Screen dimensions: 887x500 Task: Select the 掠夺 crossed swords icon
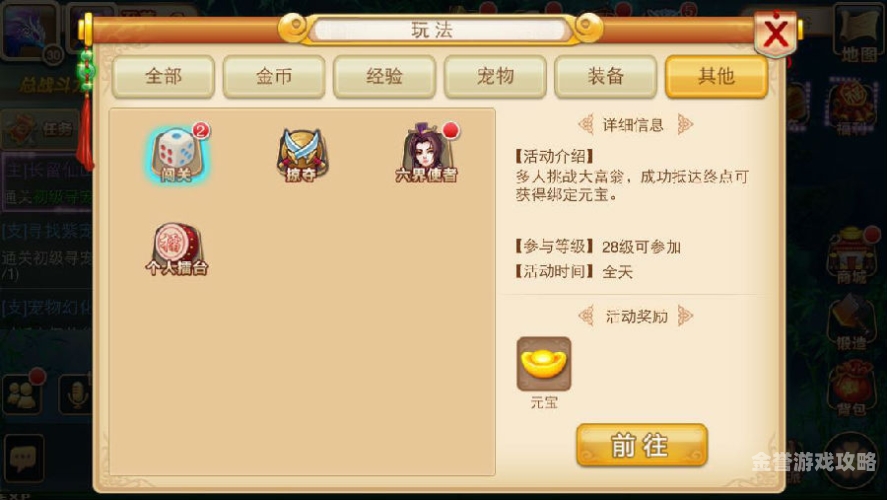pos(301,155)
